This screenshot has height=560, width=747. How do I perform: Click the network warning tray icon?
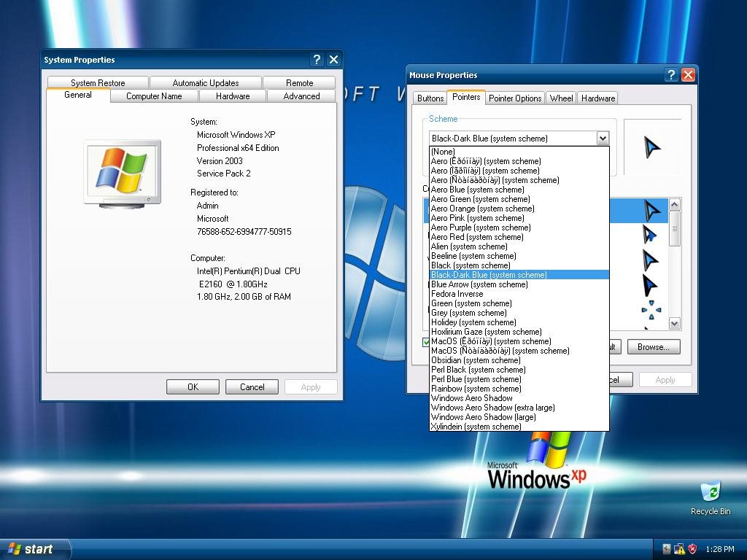[x=679, y=549]
